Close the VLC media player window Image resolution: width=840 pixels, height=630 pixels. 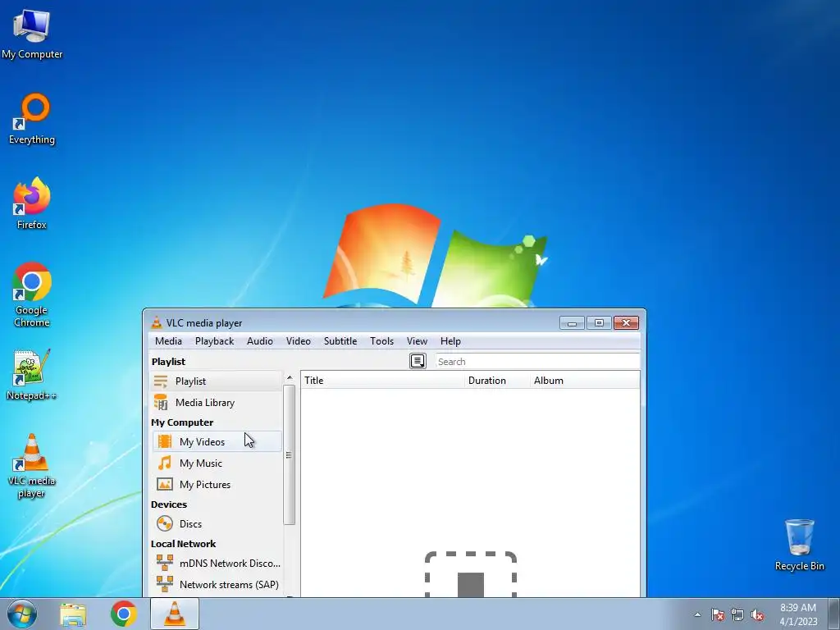(626, 322)
